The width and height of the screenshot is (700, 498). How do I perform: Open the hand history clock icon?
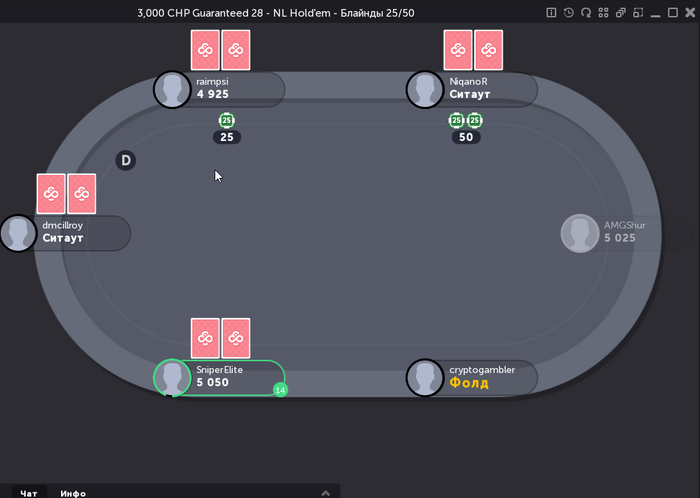(569, 12)
